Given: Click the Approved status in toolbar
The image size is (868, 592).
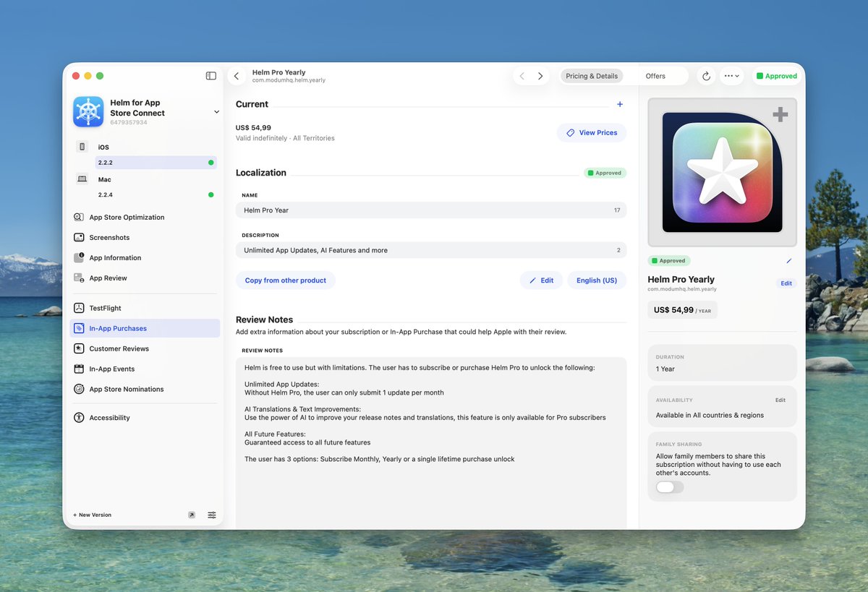Looking at the screenshot, I should click(x=777, y=76).
